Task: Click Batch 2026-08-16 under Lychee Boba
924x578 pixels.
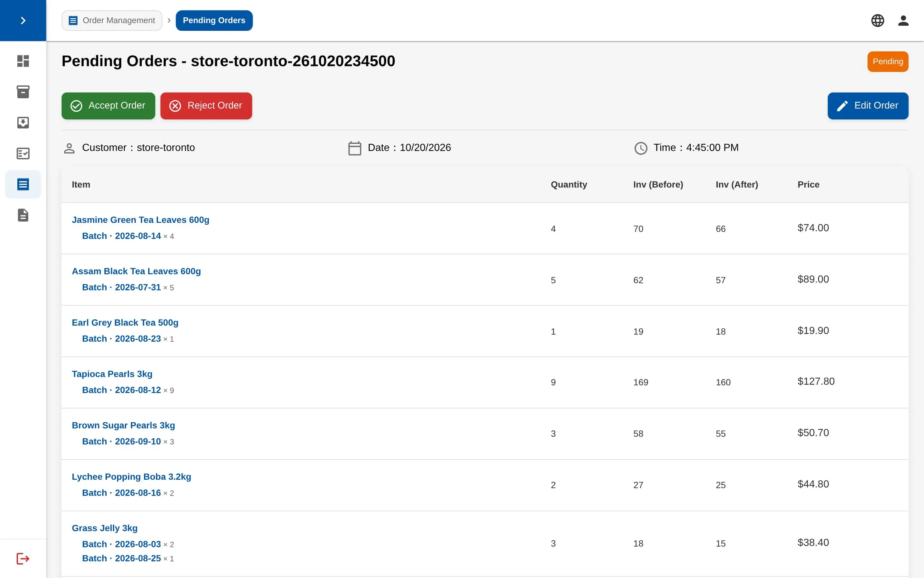Action: (121, 493)
